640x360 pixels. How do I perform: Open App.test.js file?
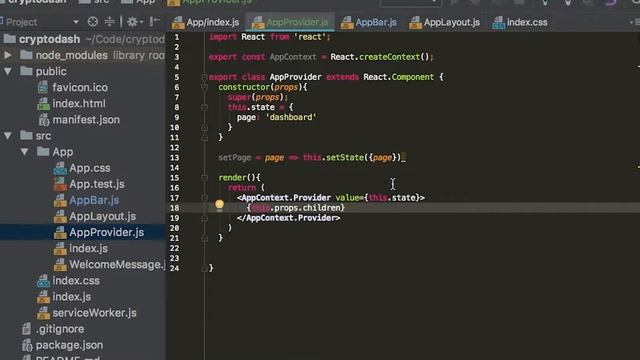(x=97, y=184)
